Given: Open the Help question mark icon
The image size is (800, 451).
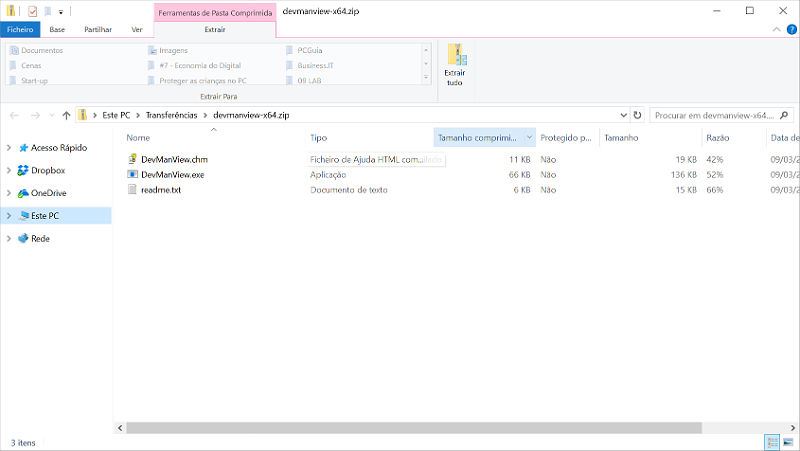Looking at the screenshot, I should point(792,30).
